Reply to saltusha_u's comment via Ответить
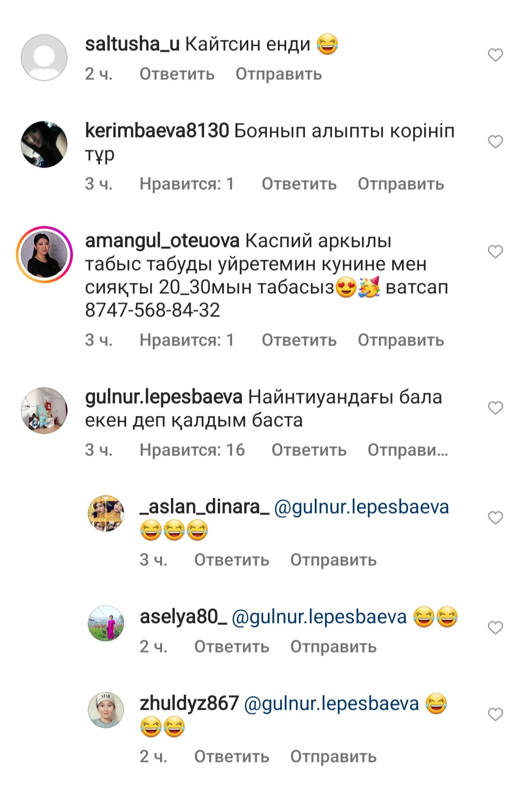 pyautogui.click(x=177, y=74)
